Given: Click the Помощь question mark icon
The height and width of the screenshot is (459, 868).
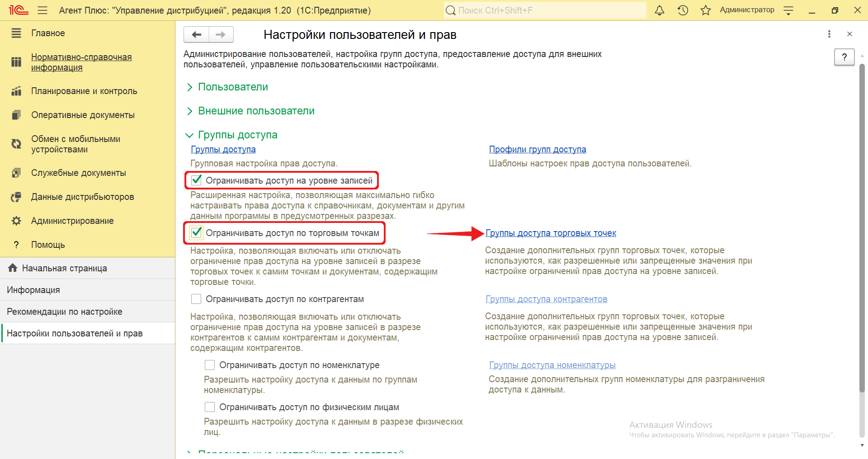Looking at the screenshot, I should pos(16,245).
